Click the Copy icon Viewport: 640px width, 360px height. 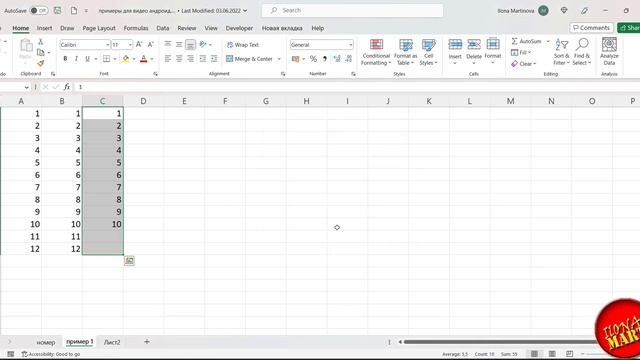pyautogui.click(x=40, y=52)
